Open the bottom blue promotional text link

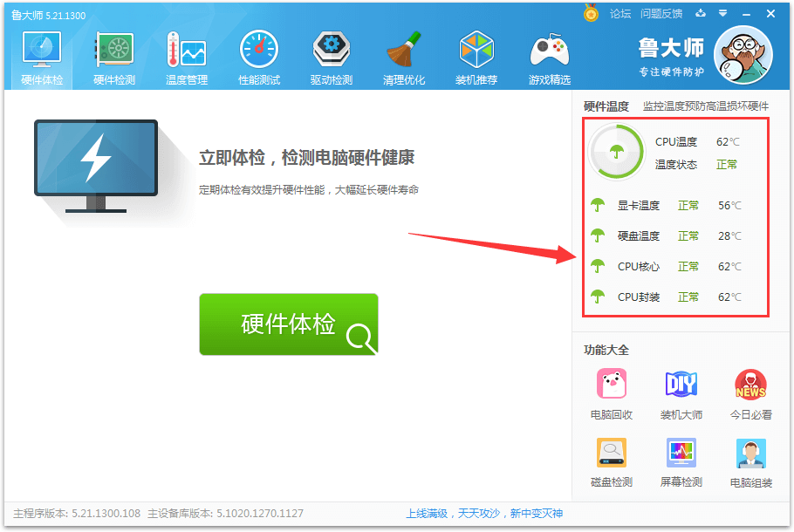point(484,513)
